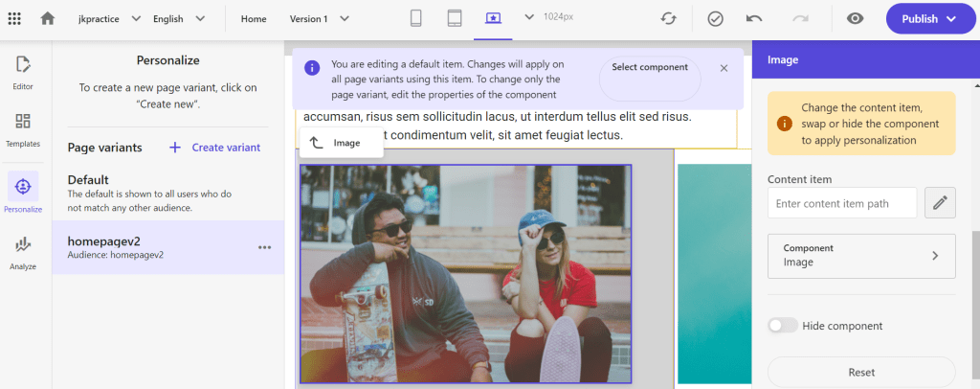980x389 pixels.
Task: Click the Home icon in top bar
Action: (x=48, y=18)
